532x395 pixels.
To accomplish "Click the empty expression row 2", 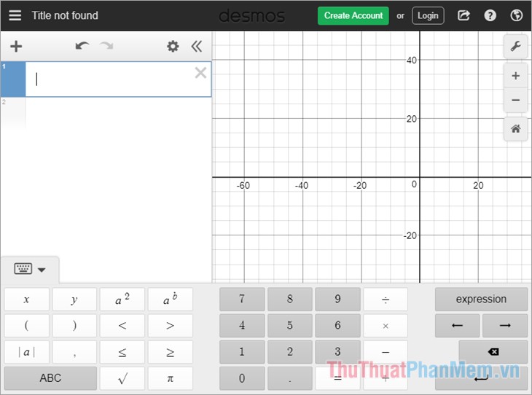I will (x=106, y=114).
